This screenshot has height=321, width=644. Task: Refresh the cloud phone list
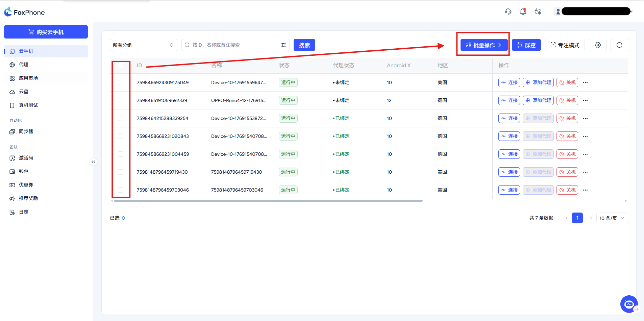(619, 45)
